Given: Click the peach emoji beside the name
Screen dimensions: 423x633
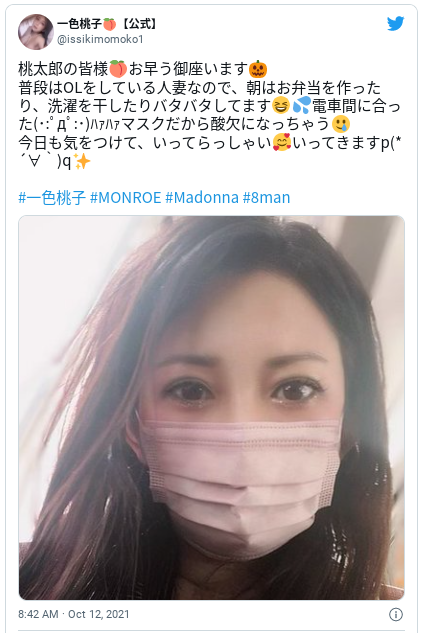Looking at the screenshot, I should point(109,24).
